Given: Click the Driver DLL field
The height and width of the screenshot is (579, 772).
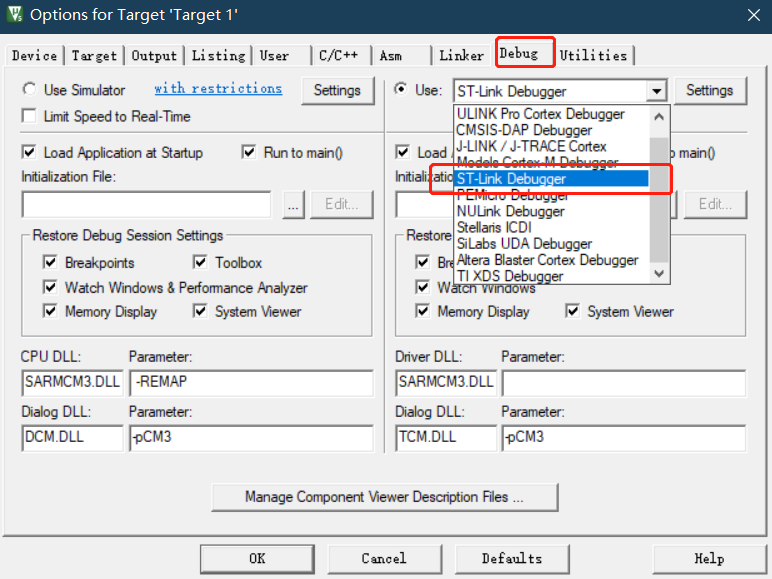Looking at the screenshot, I should pos(446,383).
